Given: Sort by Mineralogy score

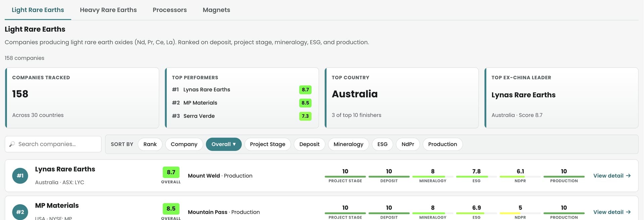Looking at the screenshot, I should coord(348,144).
